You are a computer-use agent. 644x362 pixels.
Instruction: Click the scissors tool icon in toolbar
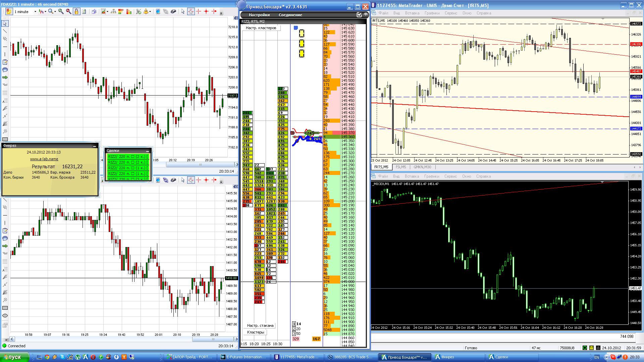point(138,11)
